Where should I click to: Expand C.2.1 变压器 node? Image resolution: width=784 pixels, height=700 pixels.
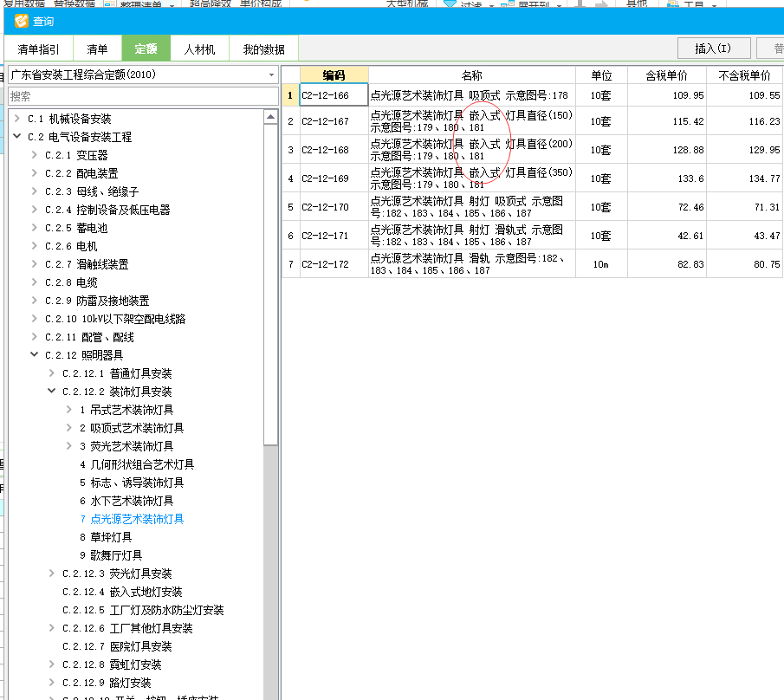(x=35, y=155)
